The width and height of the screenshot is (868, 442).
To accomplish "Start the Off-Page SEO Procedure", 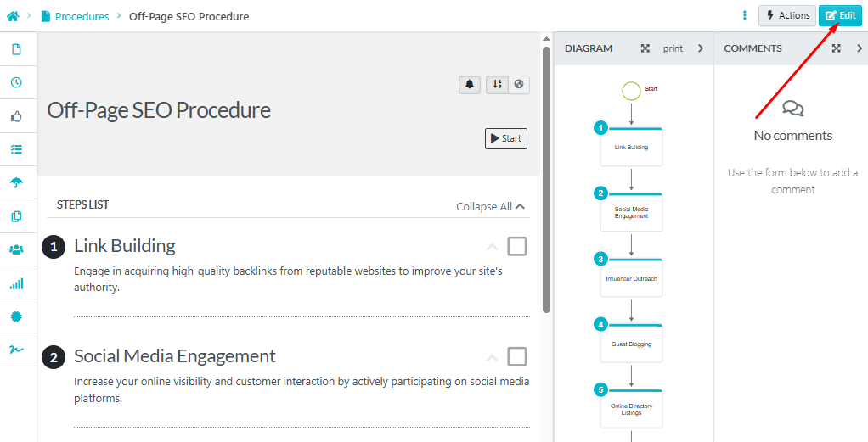I will coord(506,138).
